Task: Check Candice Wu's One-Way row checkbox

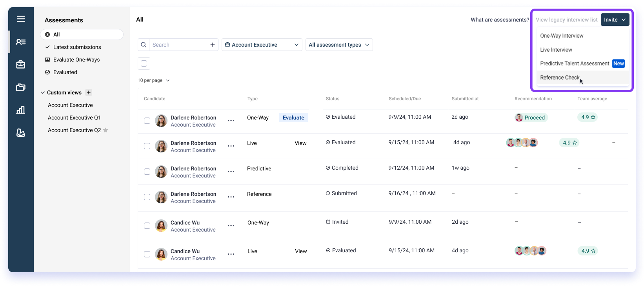Action: tap(147, 226)
